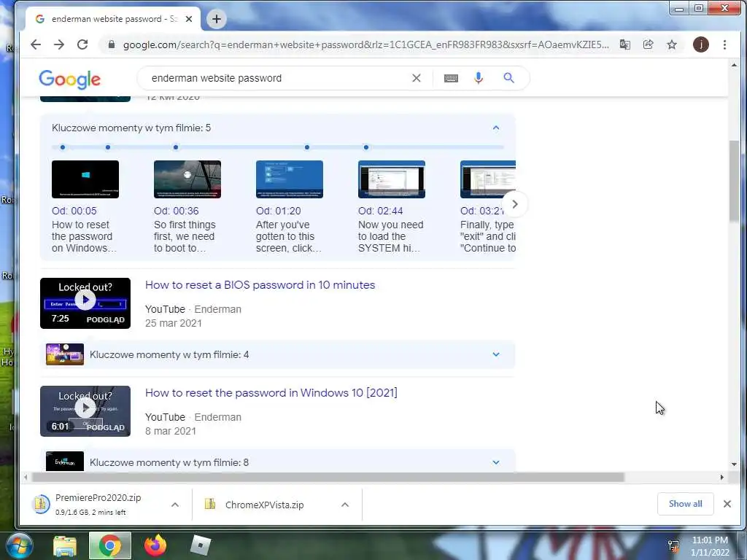Bookmark this page with the star

(672, 44)
